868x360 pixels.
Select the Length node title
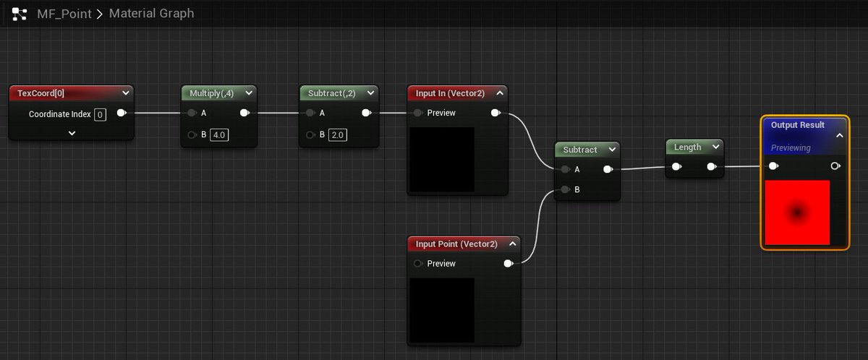point(688,147)
